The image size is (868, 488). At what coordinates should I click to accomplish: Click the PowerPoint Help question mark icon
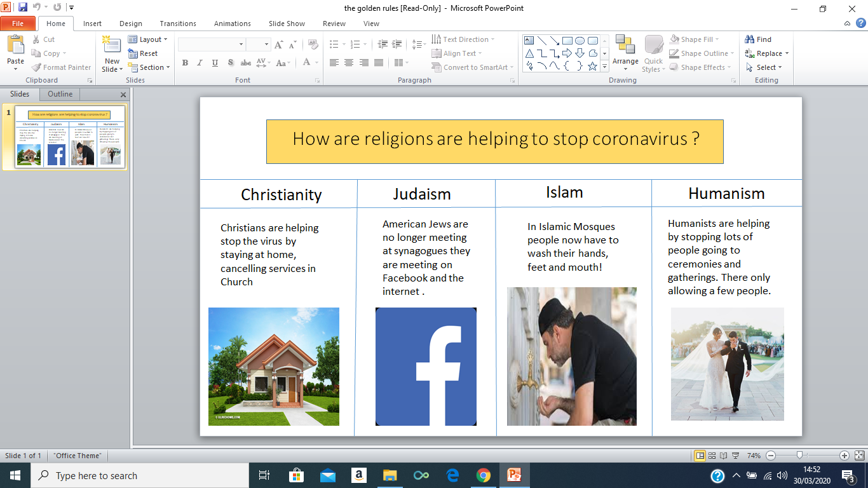pyautogui.click(x=860, y=24)
